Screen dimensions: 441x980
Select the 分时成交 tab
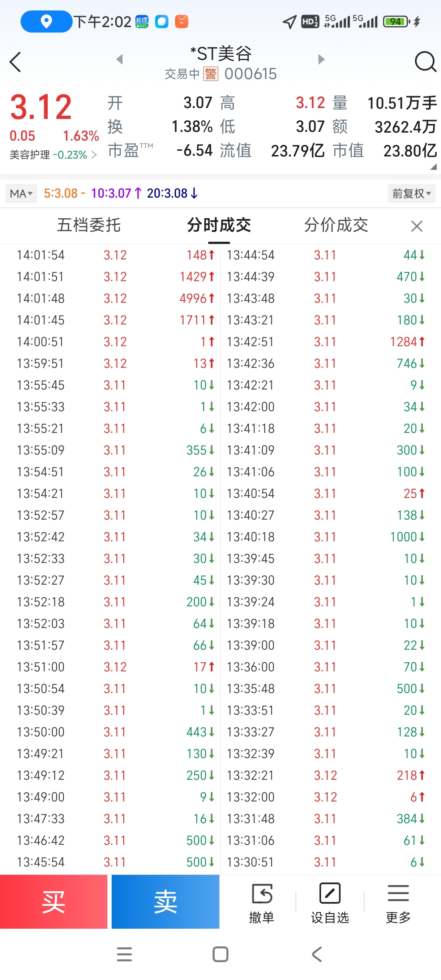[219, 225]
